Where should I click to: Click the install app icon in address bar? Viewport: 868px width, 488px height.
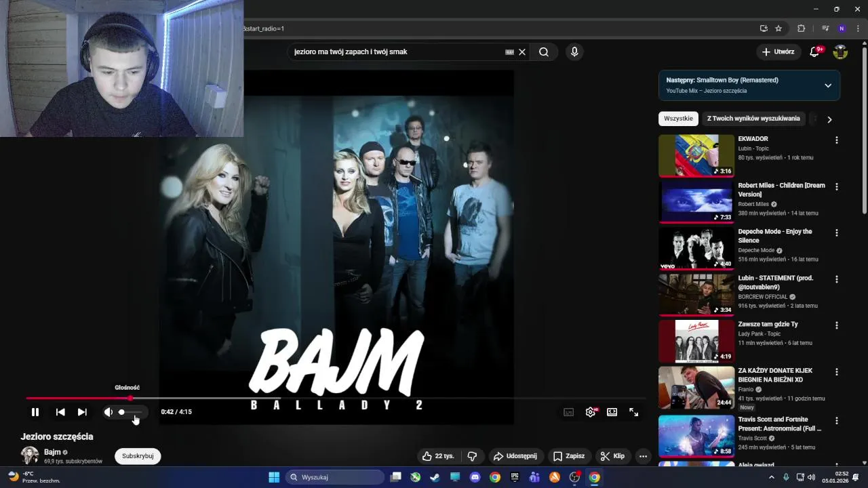764,28
